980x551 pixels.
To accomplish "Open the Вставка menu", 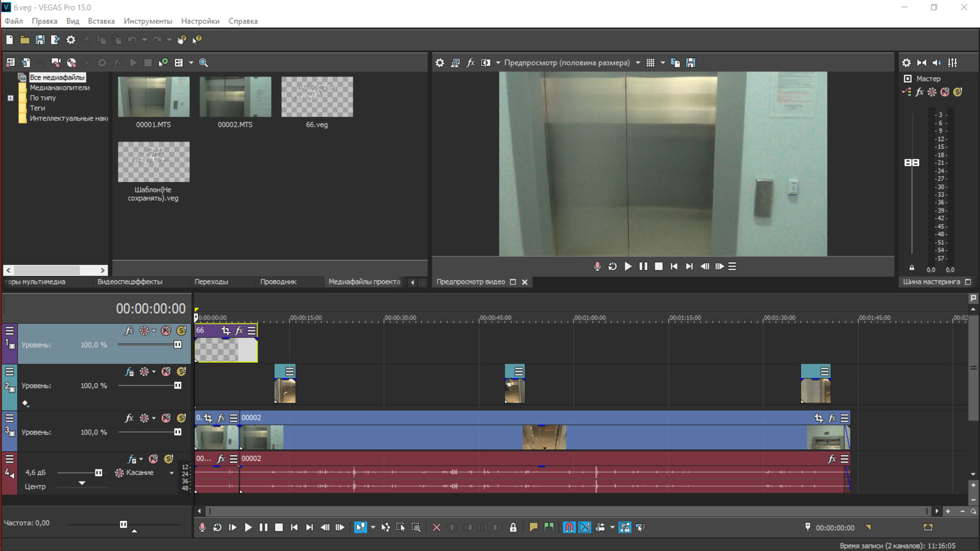I will point(101,21).
